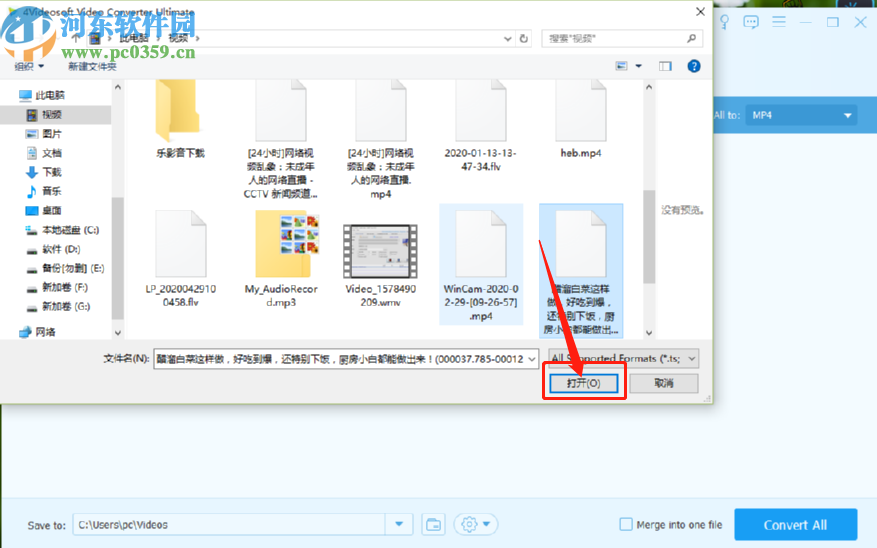The width and height of the screenshot is (877, 548).
Task: Change the view mode icon
Action: (621, 66)
